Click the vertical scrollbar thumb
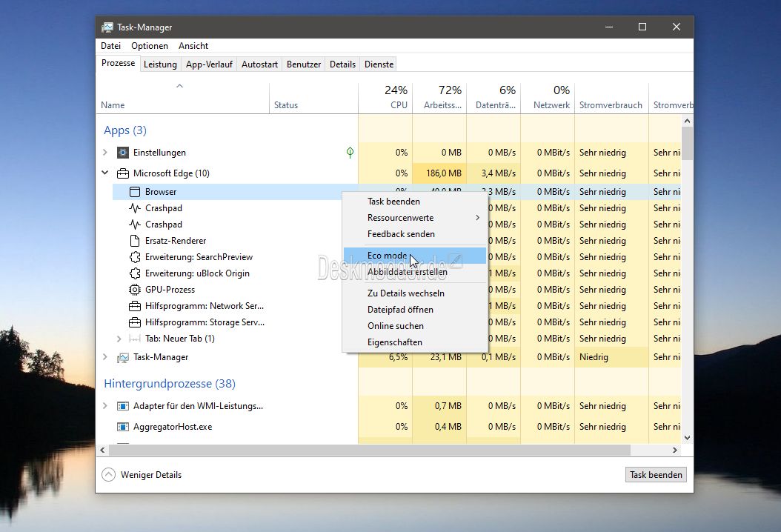 pyautogui.click(x=687, y=144)
